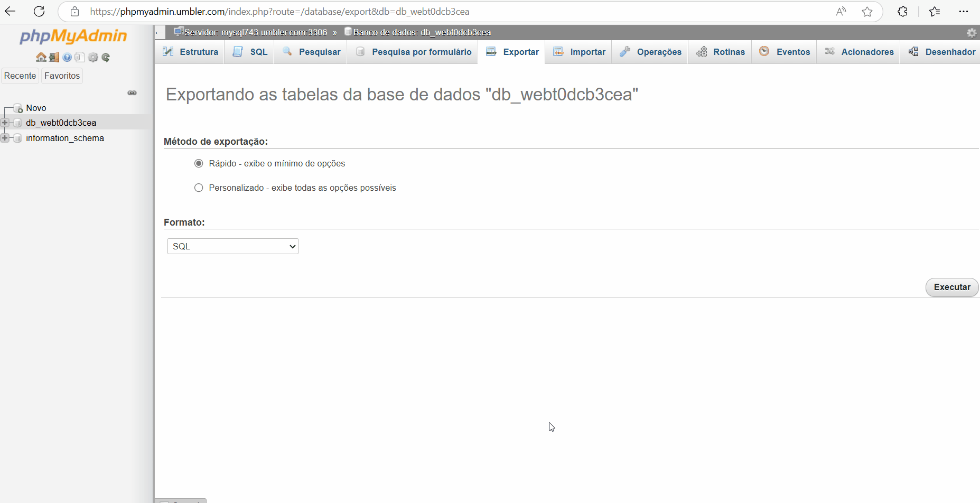This screenshot has width=980, height=503.
Task: Open phpMyAdmin documentation help icon
Action: coord(67,57)
